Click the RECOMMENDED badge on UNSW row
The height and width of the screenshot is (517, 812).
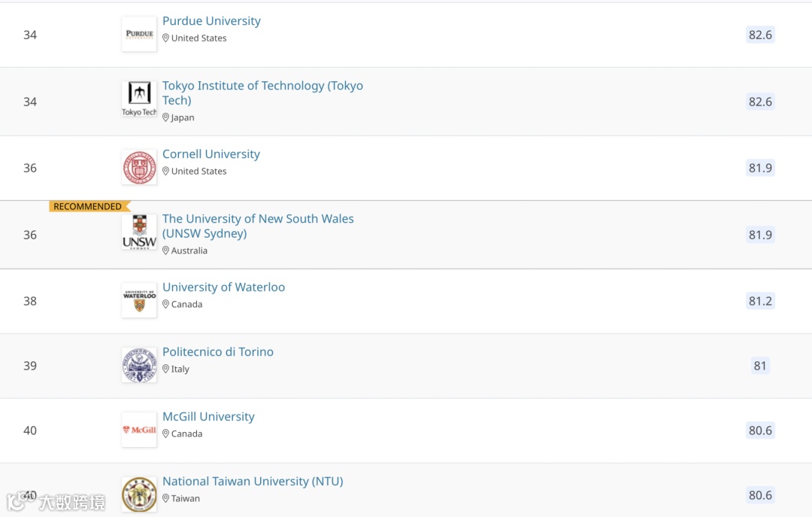click(x=88, y=206)
